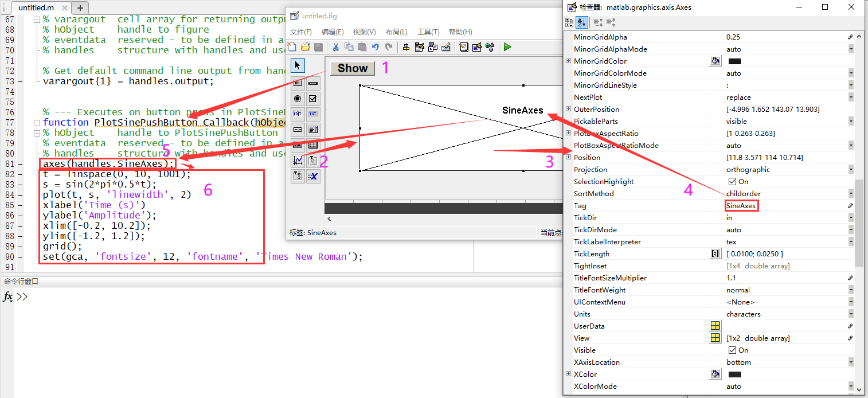Click the MinorGridColor black color swatch

[x=734, y=61]
